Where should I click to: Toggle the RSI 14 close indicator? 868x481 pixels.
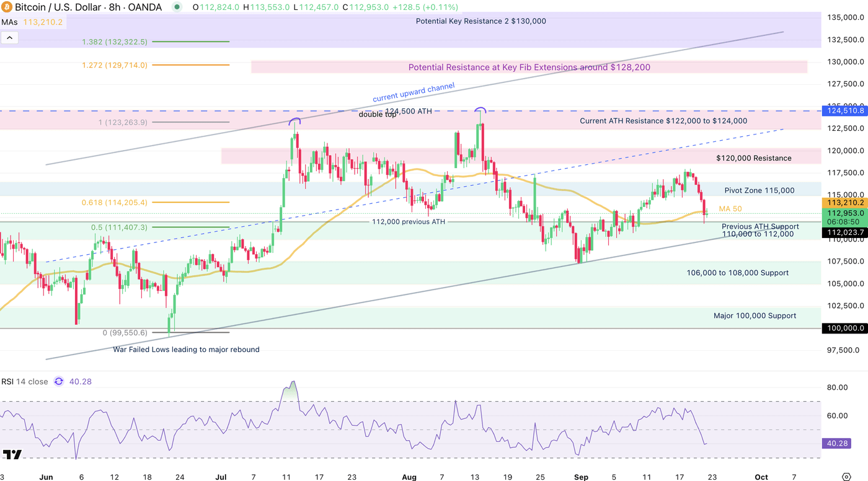point(24,381)
